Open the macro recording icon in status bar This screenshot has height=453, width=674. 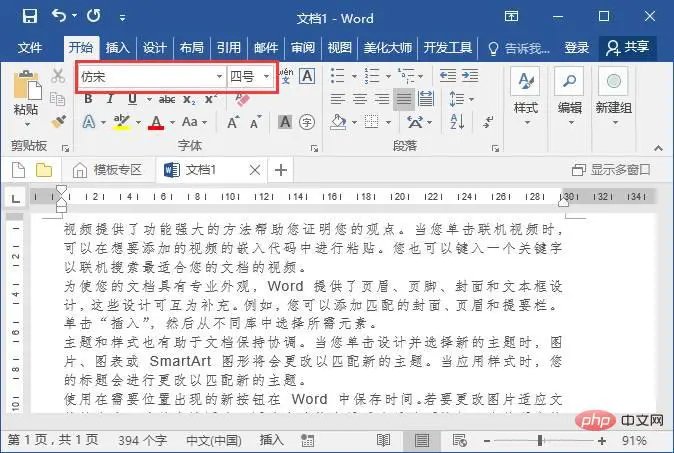[307, 440]
